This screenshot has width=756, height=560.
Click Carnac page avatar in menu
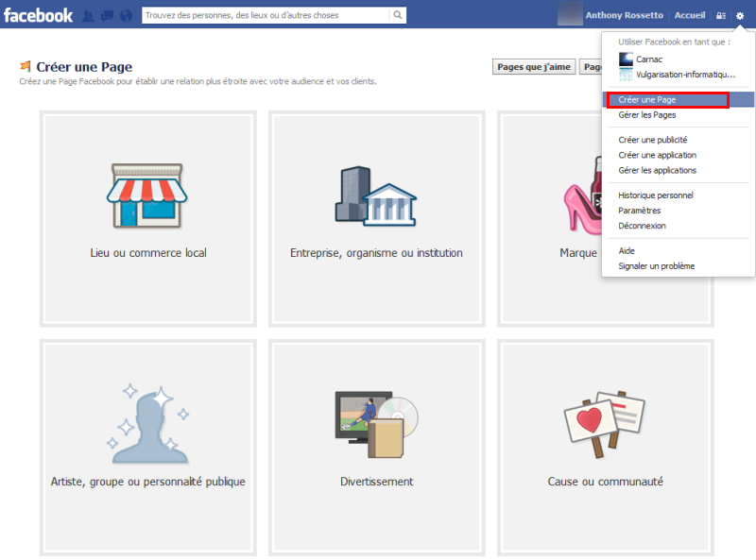point(626,59)
